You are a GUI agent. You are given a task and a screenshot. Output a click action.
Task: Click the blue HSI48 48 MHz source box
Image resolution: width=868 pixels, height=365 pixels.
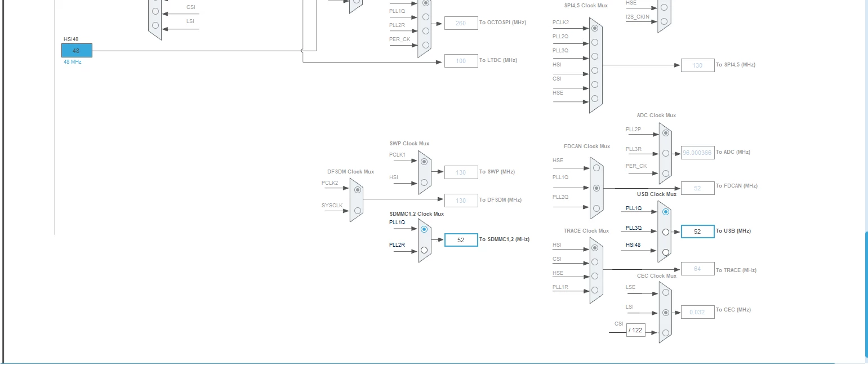(77, 51)
